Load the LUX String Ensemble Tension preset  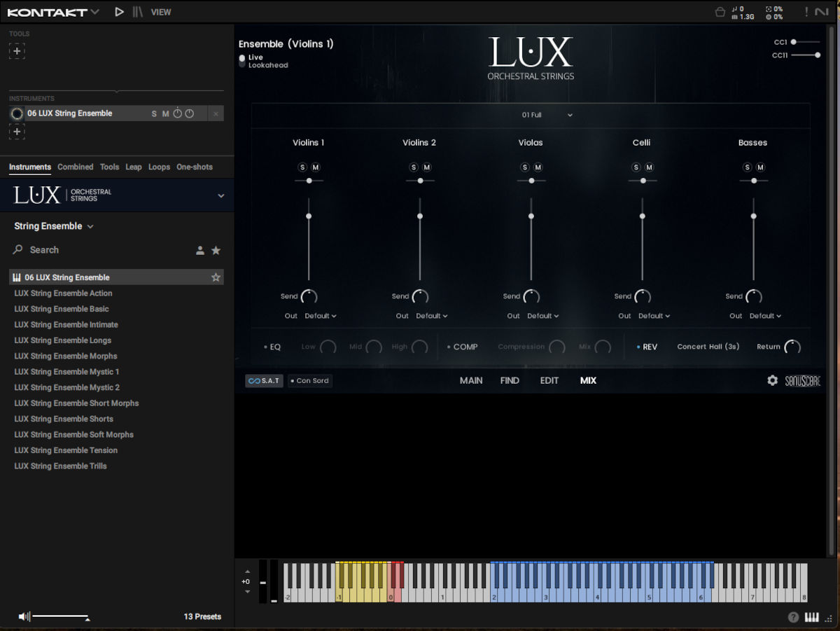66,450
